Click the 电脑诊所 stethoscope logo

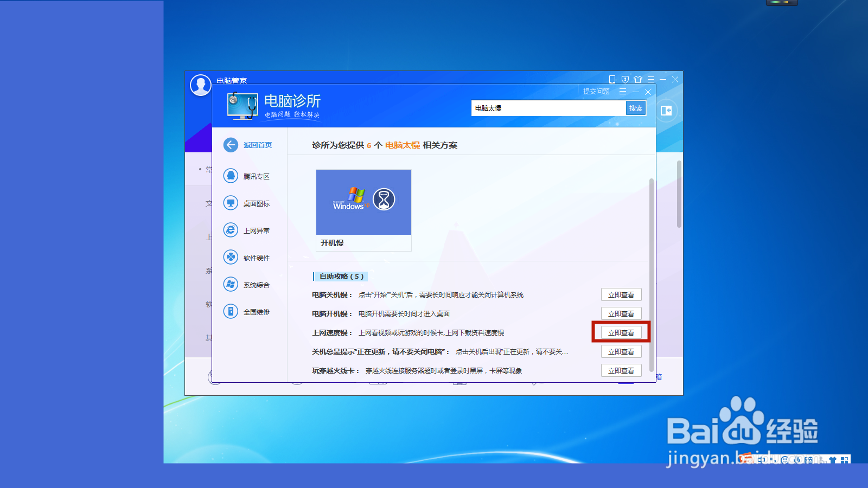click(242, 106)
